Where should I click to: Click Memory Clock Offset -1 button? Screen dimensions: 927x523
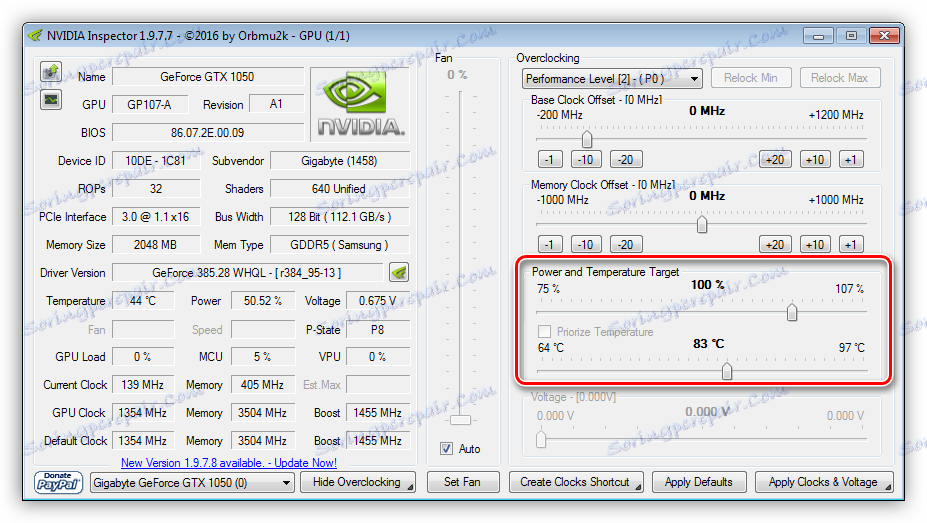click(550, 245)
